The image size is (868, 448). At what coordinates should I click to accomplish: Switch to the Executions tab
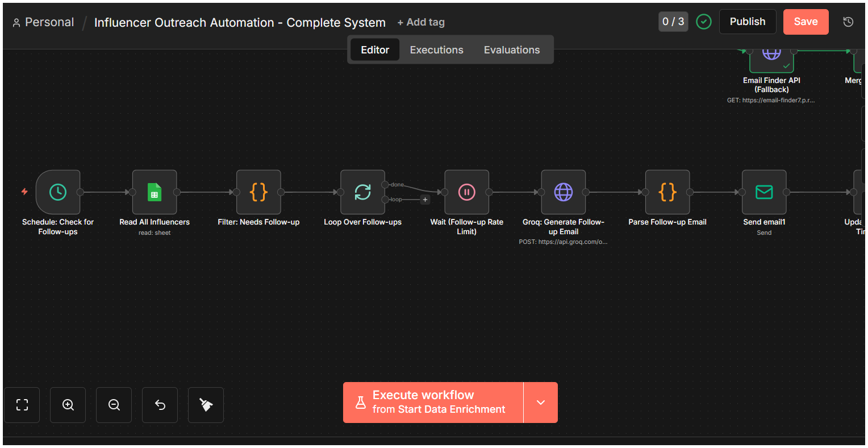click(436, 49)
